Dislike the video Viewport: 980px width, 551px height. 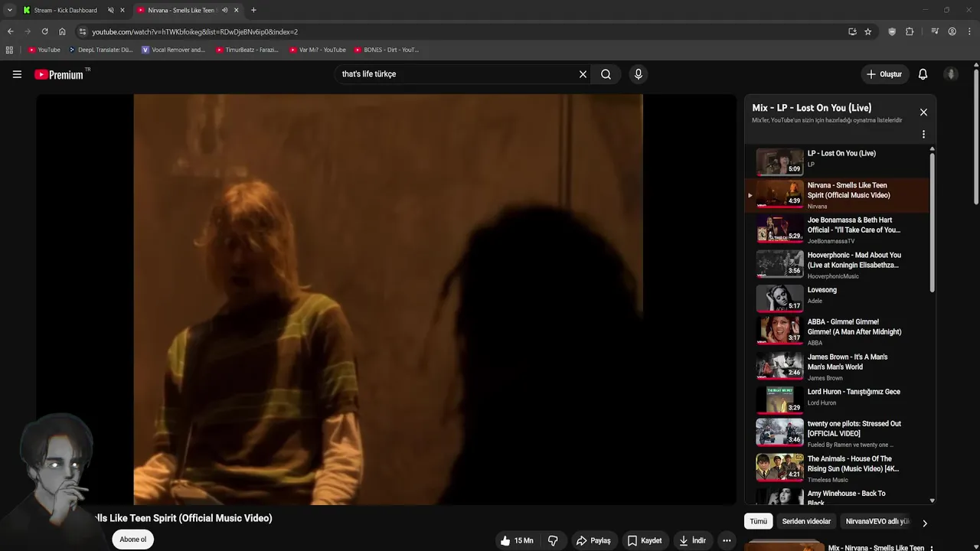pos(553,540)
